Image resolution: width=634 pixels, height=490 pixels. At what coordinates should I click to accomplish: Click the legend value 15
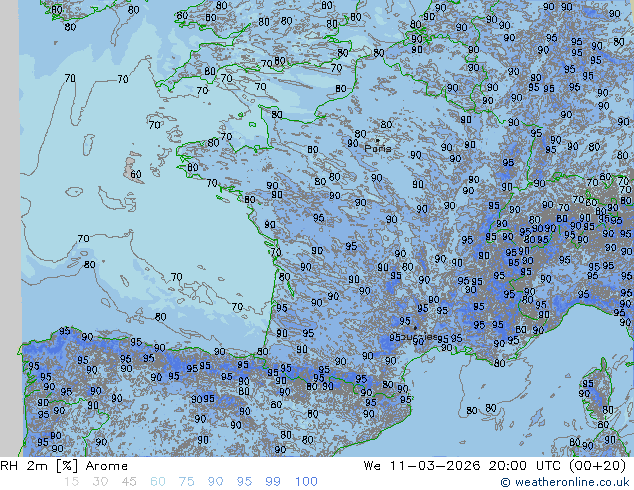click(71, 482)
